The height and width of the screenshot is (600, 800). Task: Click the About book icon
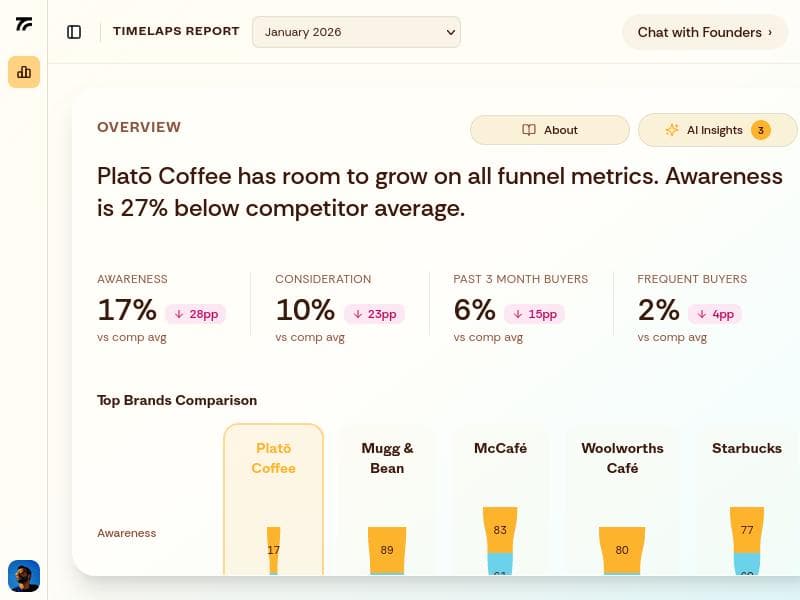pyautogui.click(x=529, y=130)
